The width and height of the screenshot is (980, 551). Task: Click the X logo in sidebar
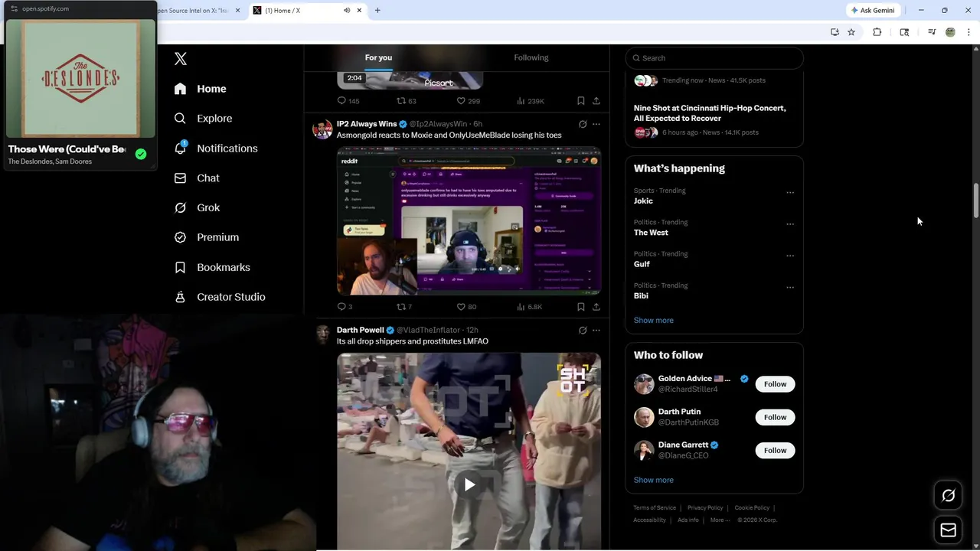click(181, 59)
